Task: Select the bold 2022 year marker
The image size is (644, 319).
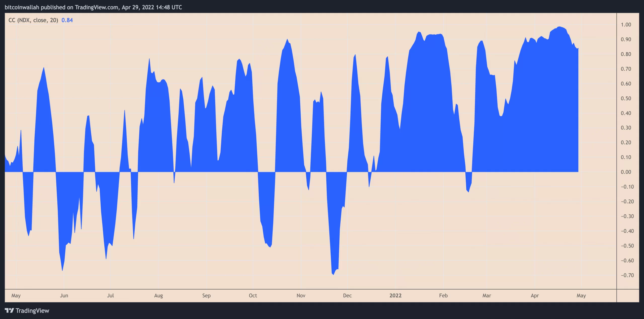Action: [x=395, y=295]
